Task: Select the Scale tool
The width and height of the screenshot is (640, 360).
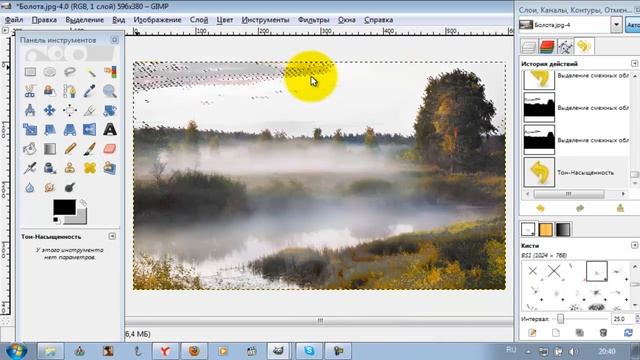Action: [30, 130]
